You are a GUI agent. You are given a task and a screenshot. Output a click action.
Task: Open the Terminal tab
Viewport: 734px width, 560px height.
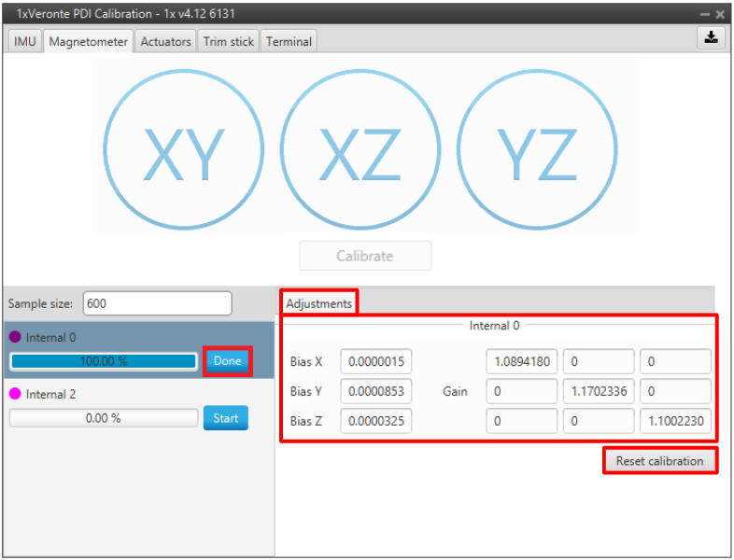(289, 42)
